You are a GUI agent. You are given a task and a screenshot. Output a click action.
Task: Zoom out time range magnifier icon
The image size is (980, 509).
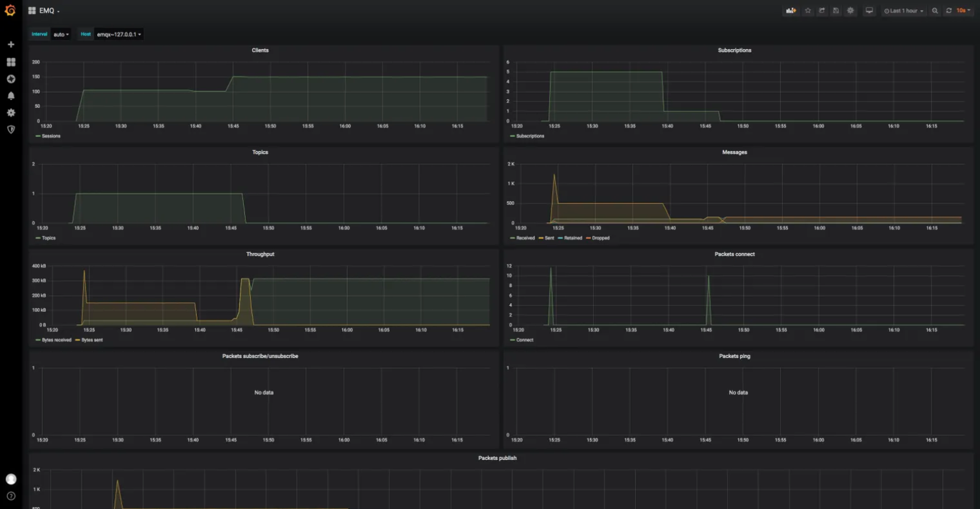click(x=935, y=11)
